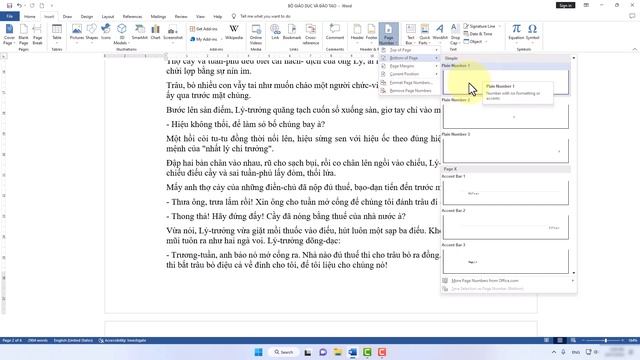Open the Top of Page submenu
The image size is (640, 360).
coord(409,50)
